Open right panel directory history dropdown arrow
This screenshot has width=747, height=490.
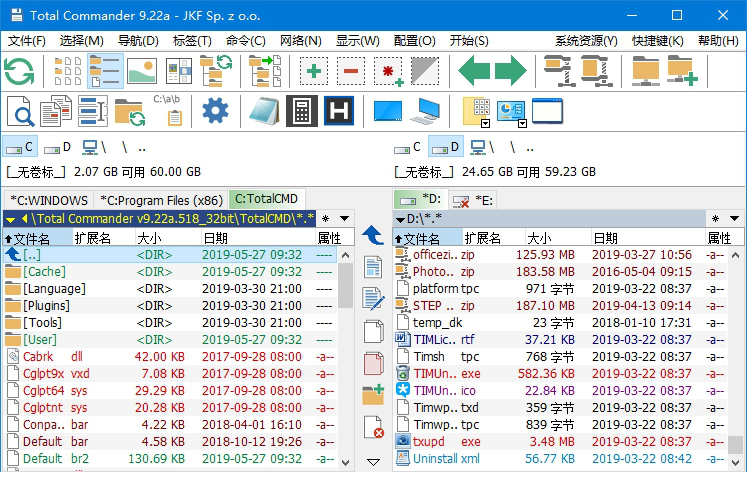click(734, 219)
